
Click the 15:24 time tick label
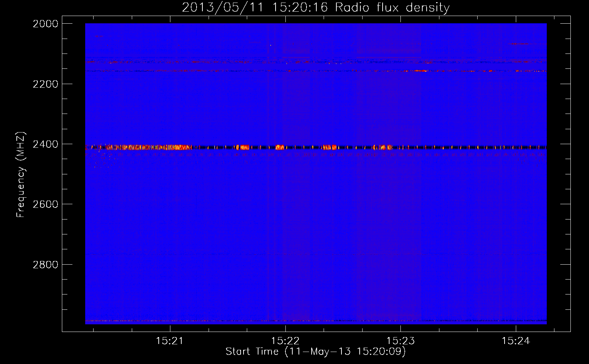tap(516, 341)
